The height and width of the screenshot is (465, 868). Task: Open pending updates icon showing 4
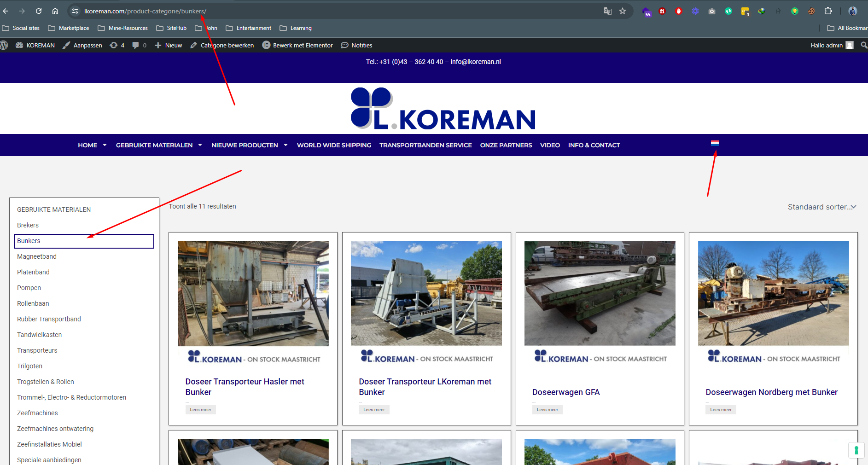(117, 45)
